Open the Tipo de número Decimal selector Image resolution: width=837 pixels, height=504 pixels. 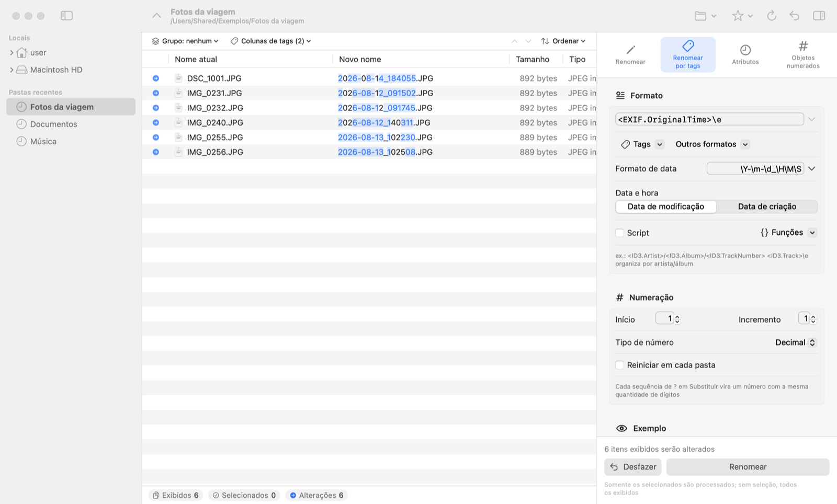point(795,342)
